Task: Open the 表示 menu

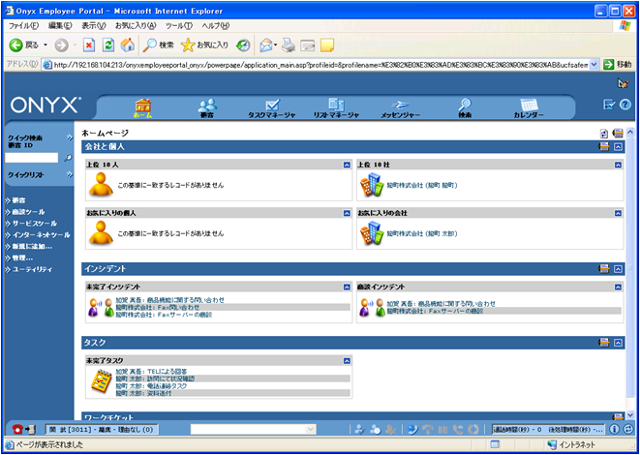Action: tap(93, 25)
